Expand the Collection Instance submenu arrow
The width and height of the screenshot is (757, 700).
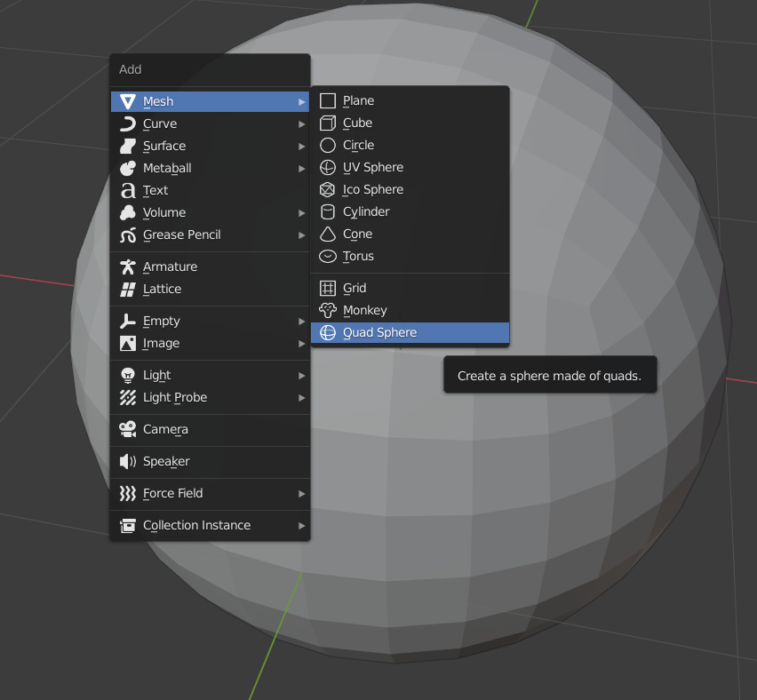(302, 526)
